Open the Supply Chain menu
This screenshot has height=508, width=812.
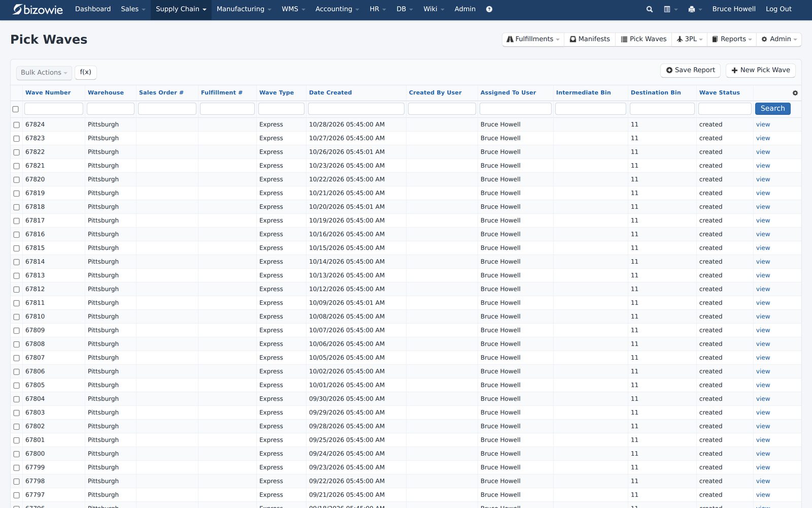point(181,9)
